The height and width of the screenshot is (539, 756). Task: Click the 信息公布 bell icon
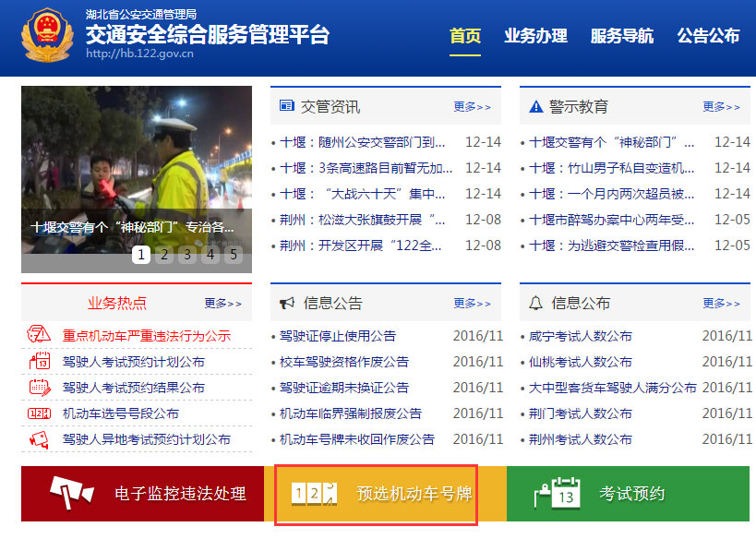point(536,302)
